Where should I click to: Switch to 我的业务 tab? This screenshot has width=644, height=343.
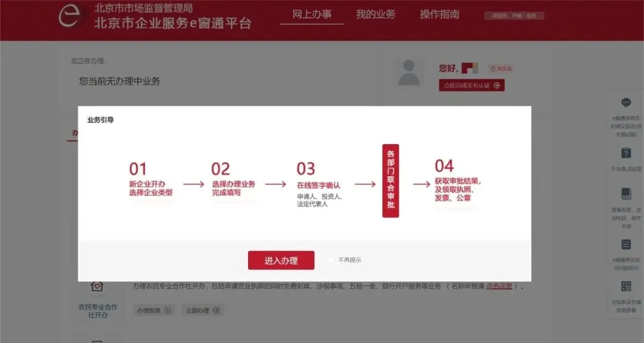pos(376,14)
